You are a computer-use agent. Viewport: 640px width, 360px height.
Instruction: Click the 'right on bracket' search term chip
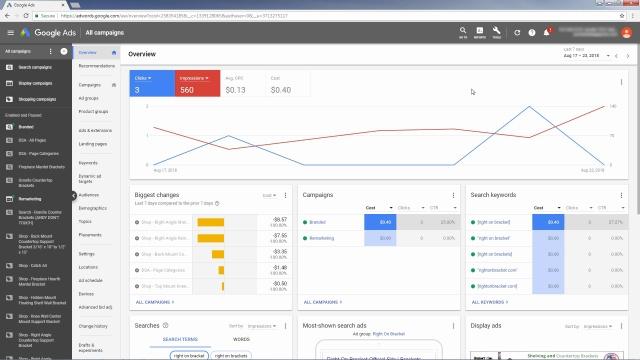(189, 356)
